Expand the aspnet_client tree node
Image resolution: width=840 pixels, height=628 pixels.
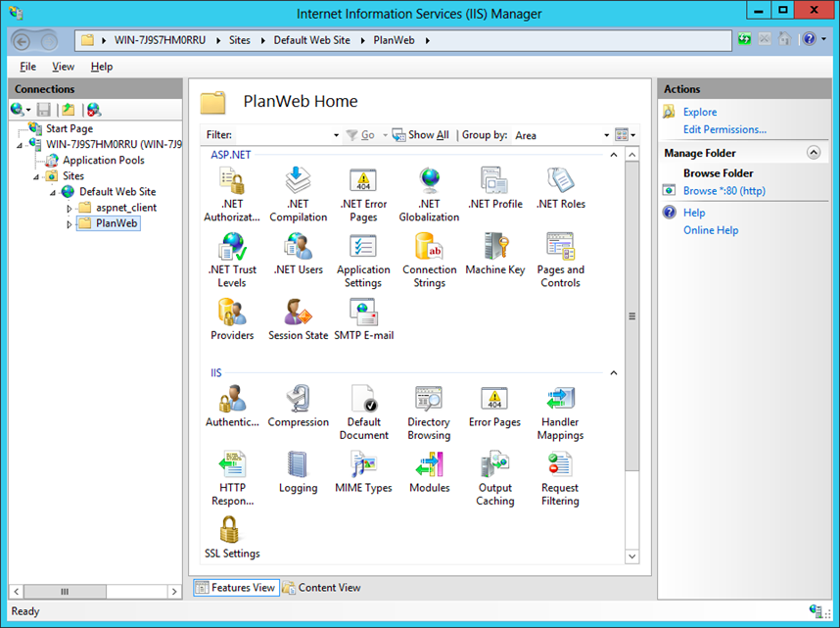coord(70,208)
